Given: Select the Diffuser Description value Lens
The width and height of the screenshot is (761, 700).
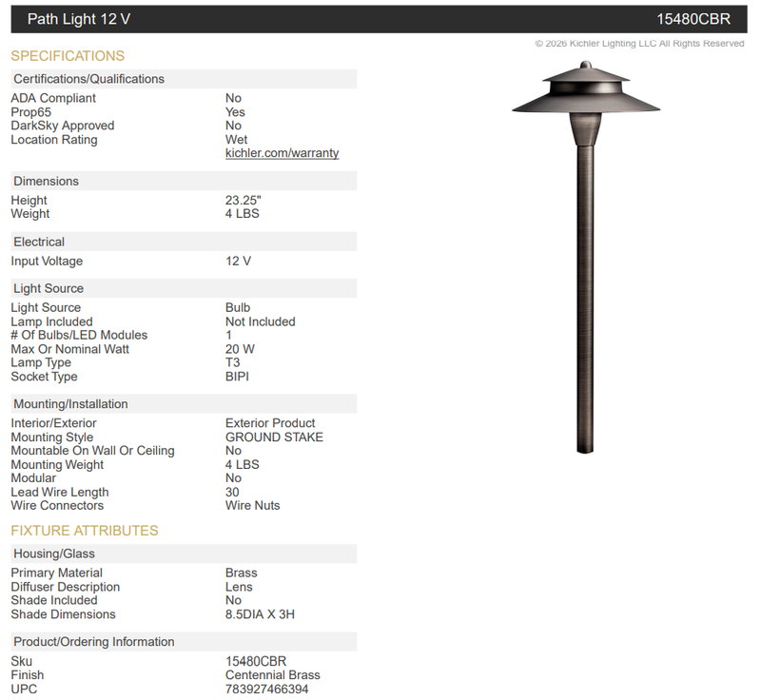Looking at the screenshot, I should point(239,587).
